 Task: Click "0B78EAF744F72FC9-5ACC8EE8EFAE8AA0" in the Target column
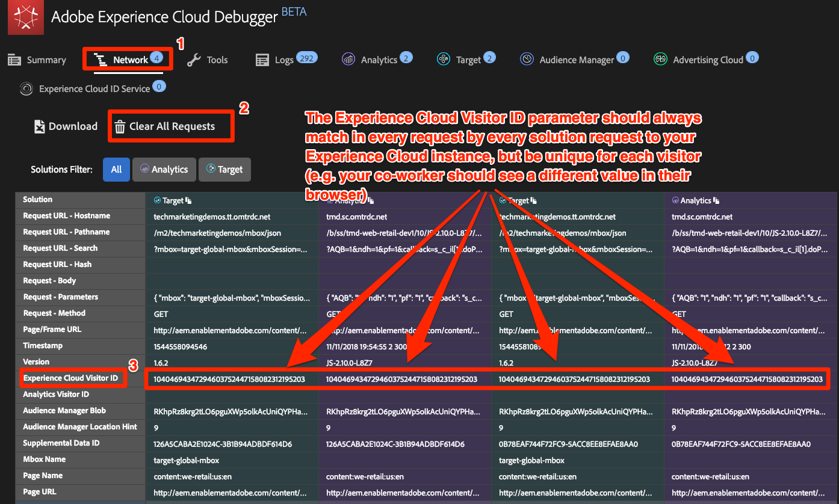pyautogui.click(x=569, y=444)
